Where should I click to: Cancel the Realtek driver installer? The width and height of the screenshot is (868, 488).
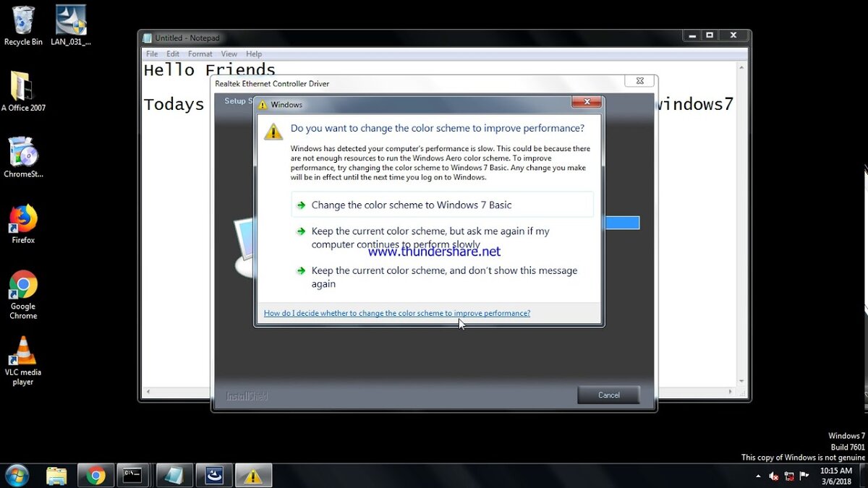click(608, 395)
